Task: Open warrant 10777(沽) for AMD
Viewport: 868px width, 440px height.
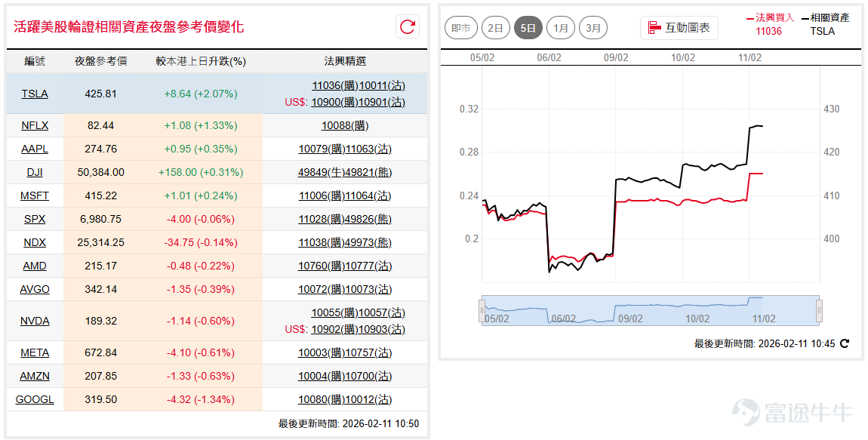Action: pos(368,266)
